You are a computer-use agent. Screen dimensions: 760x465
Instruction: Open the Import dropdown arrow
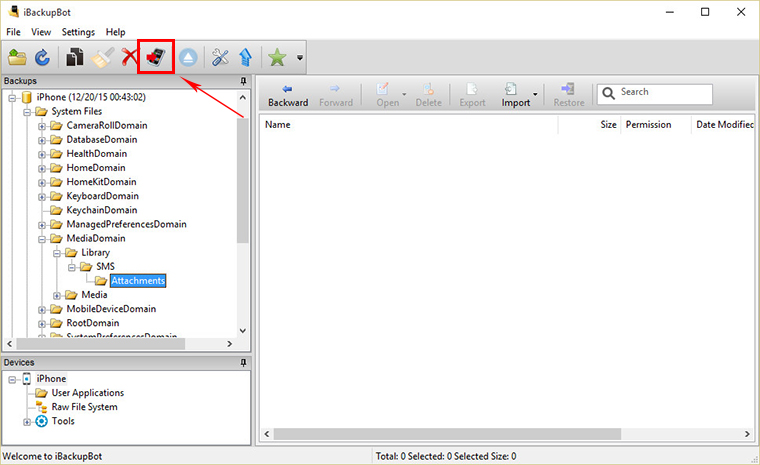coord(535,94)
